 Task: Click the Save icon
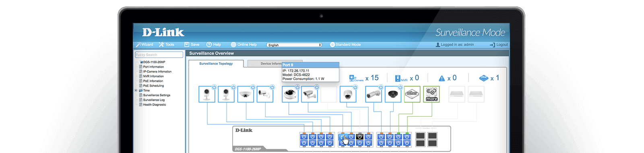pos(187,45)
